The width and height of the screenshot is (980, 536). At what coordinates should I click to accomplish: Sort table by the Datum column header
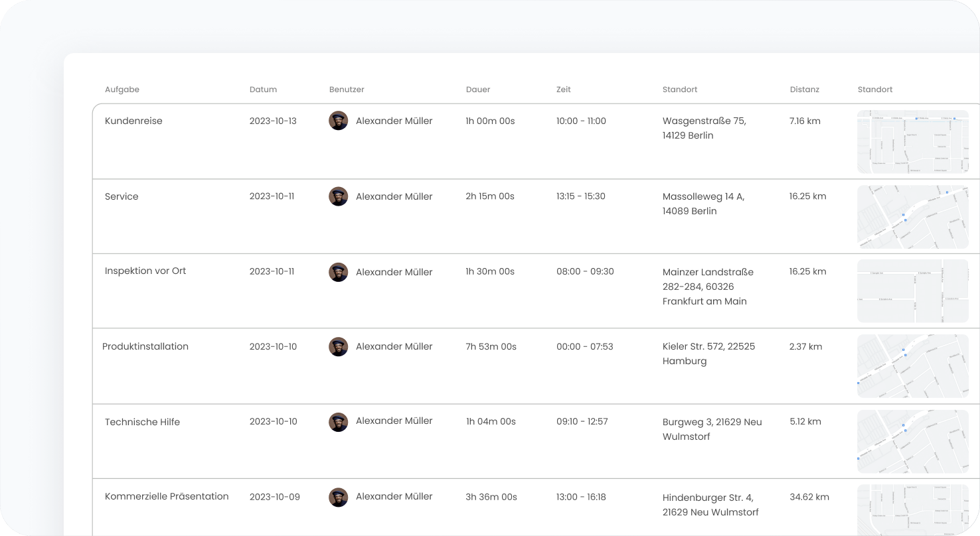tap(263, 90)
